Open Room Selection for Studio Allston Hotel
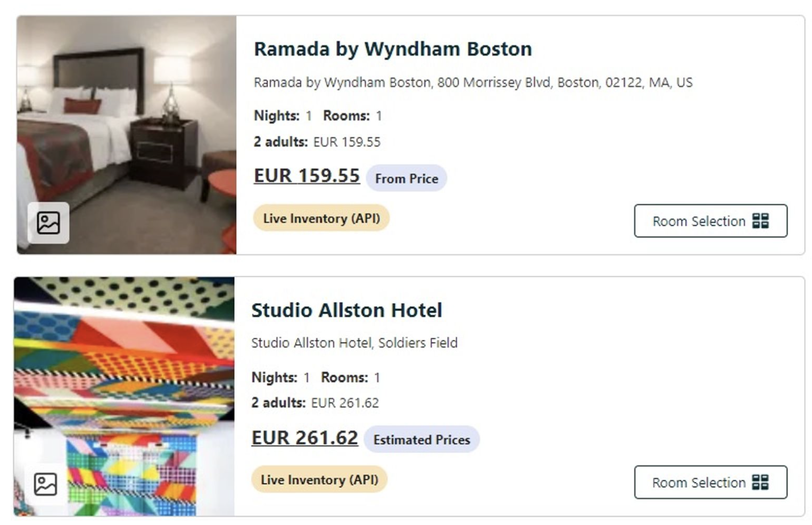Viewport: 812px width, 525px height. pos(710,482)
